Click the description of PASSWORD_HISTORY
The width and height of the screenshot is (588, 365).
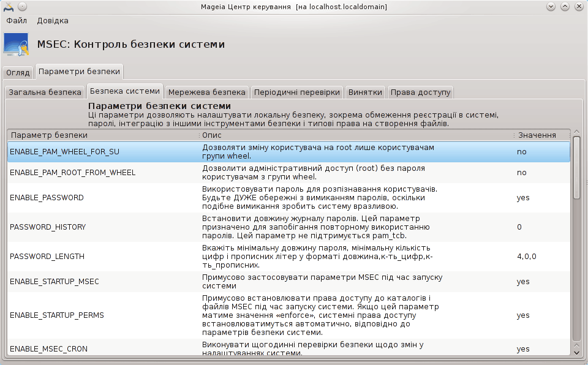pos(316,227)
